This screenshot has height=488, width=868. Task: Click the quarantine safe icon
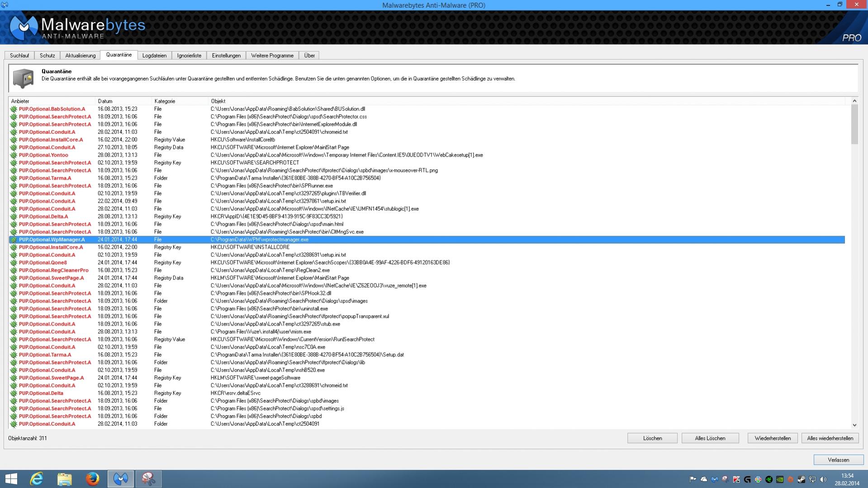[x=23, y=78]
